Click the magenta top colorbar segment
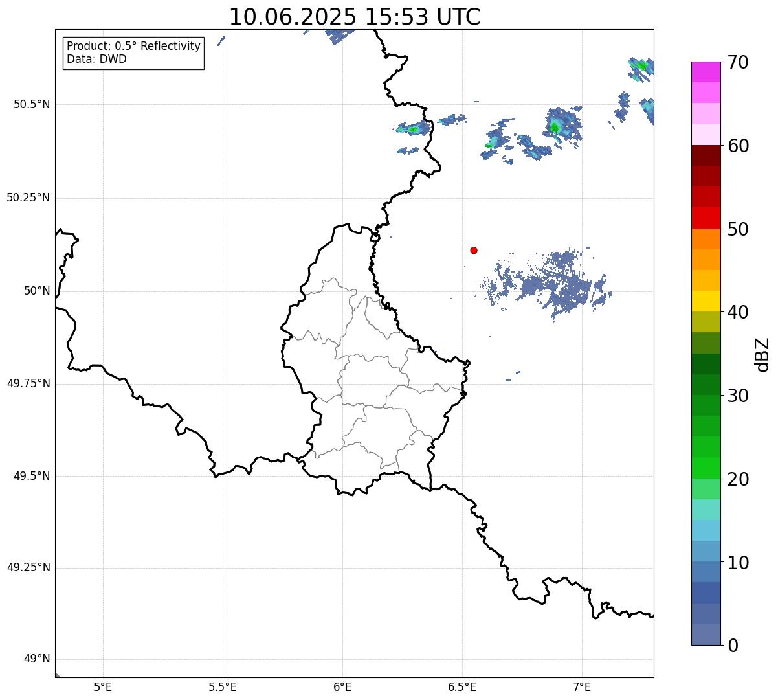This screenshot has height=700, width=778. click(x=706, y=72)
